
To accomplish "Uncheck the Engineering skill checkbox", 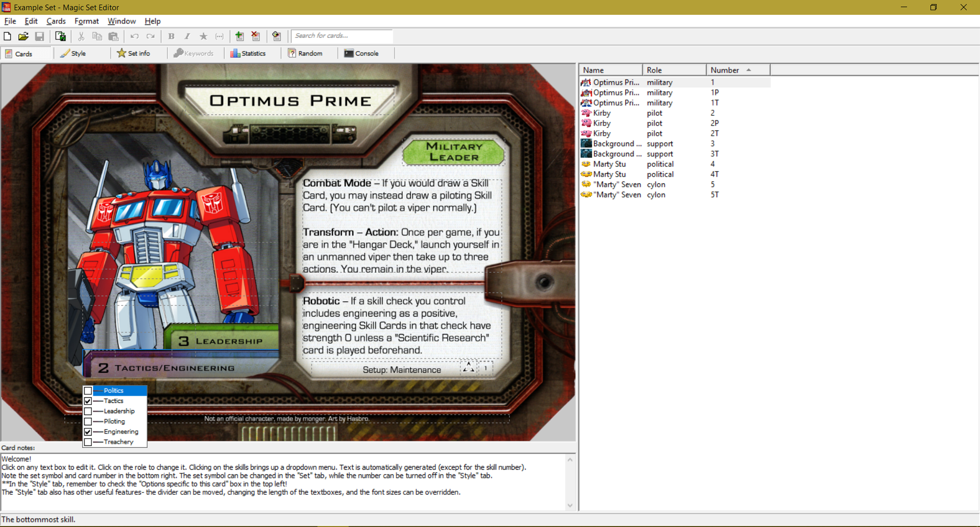I will (88, 432).
